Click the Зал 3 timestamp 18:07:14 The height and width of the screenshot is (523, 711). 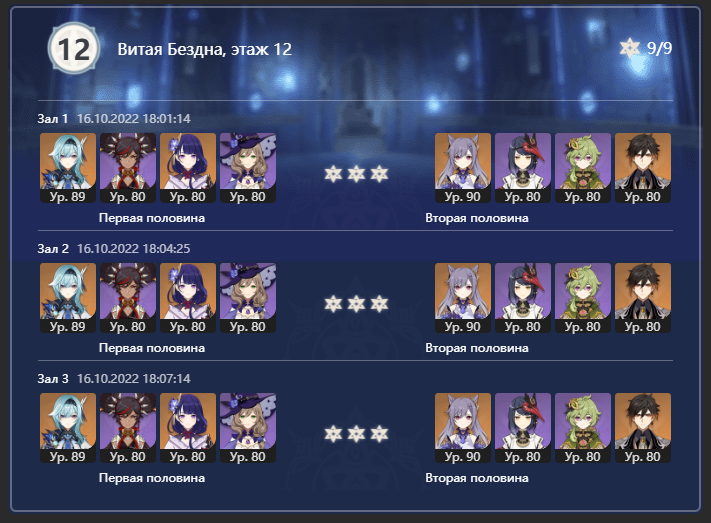[134, 379]
